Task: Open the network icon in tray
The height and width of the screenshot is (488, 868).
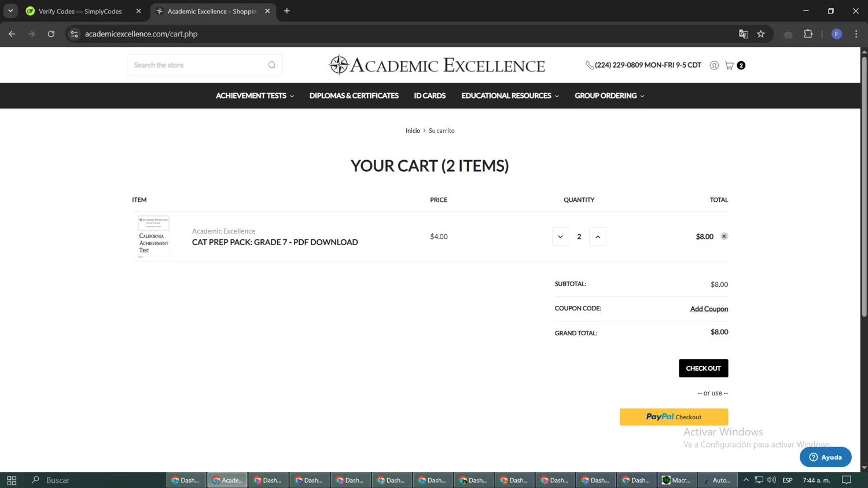Action: 759,480
